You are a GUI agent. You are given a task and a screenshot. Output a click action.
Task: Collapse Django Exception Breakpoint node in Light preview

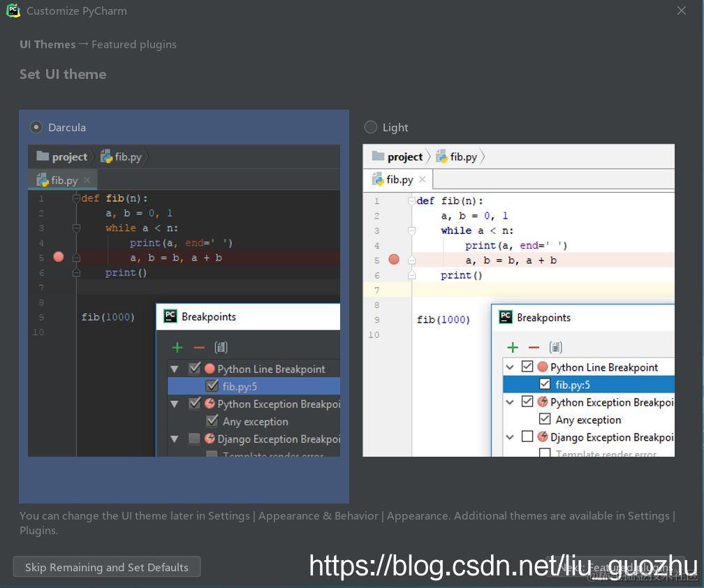click(510, 436)
